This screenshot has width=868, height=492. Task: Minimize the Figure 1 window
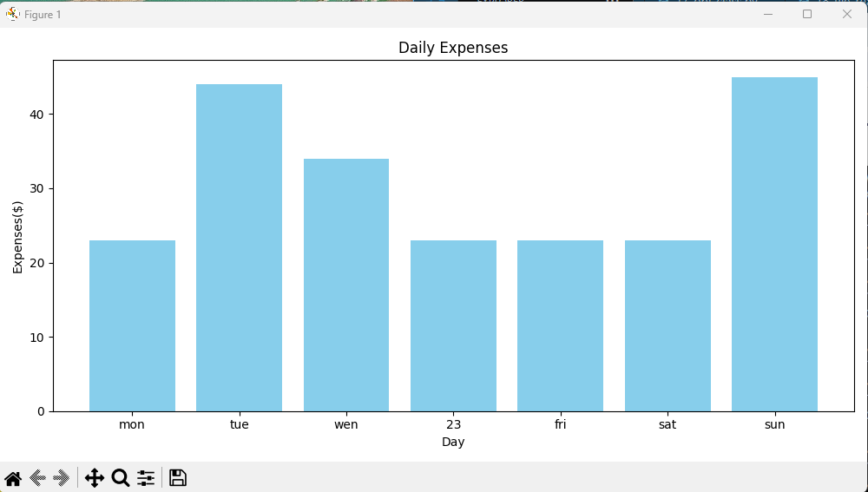pos(768,14)
